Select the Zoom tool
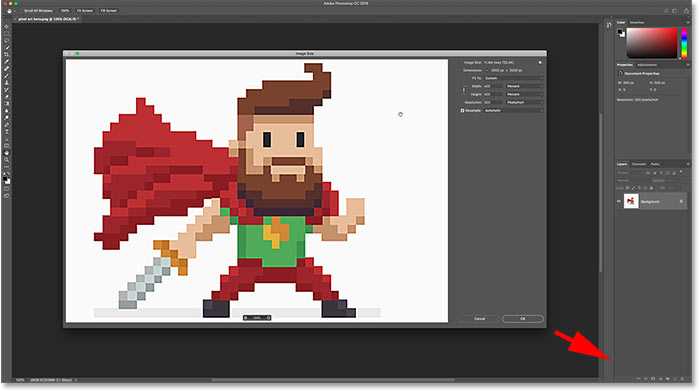Screen dimensions: 700x392 tap(6, 160)
